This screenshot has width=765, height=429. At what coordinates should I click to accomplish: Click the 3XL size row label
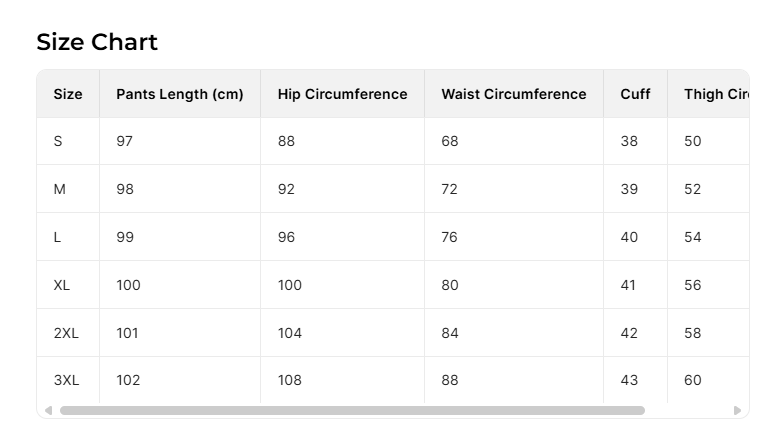[x=66, y=380]
